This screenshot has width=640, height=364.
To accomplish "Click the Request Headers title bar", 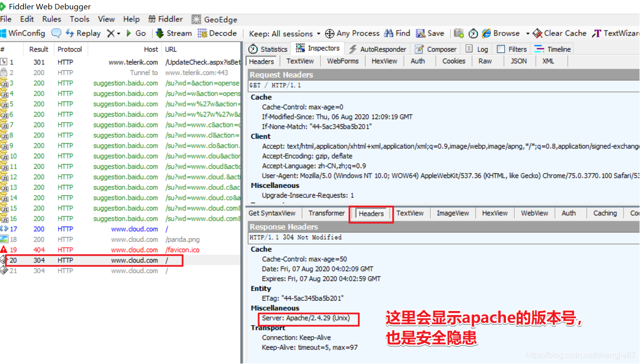I will click(444, 75).
